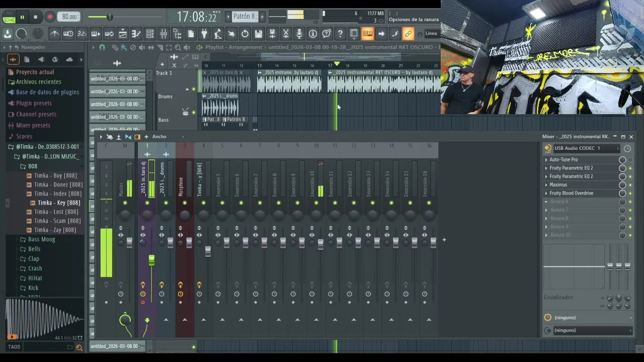
Task: Toggle record arm on mixer track 1
Action: pyautogui.click(x=143, y=302)
